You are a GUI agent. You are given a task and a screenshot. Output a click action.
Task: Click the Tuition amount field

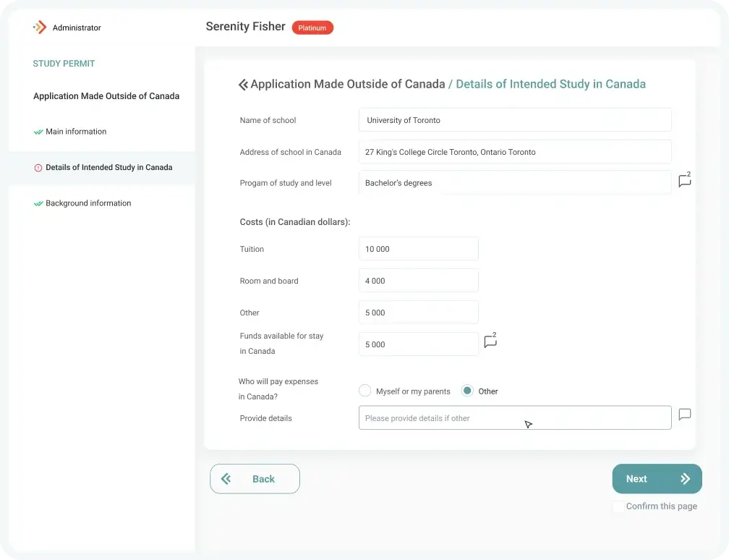tap(419, 249)
